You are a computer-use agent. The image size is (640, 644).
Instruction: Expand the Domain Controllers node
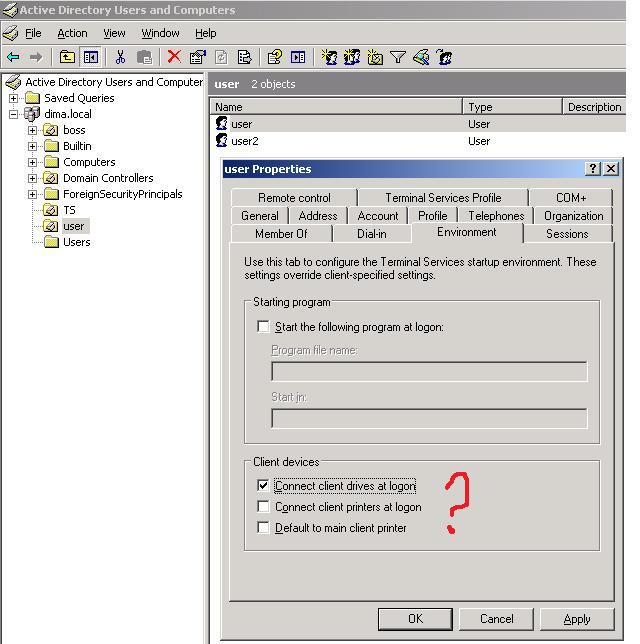(x=32, y=178)
